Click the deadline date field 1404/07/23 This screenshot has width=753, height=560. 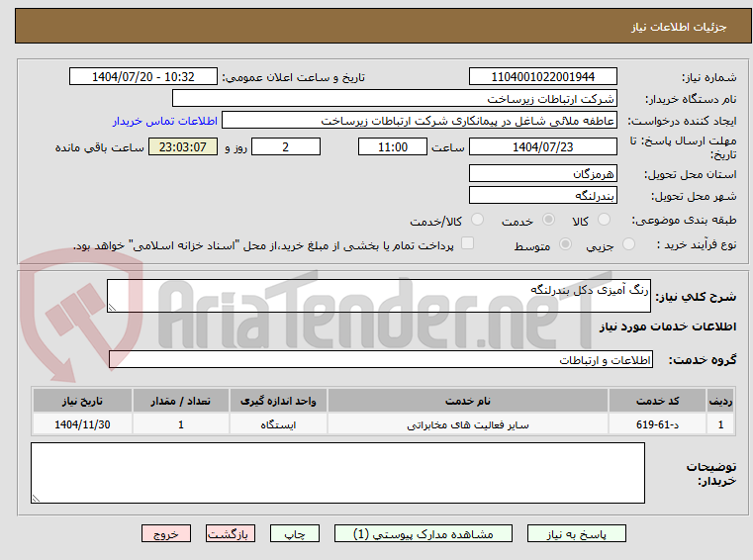542,146
